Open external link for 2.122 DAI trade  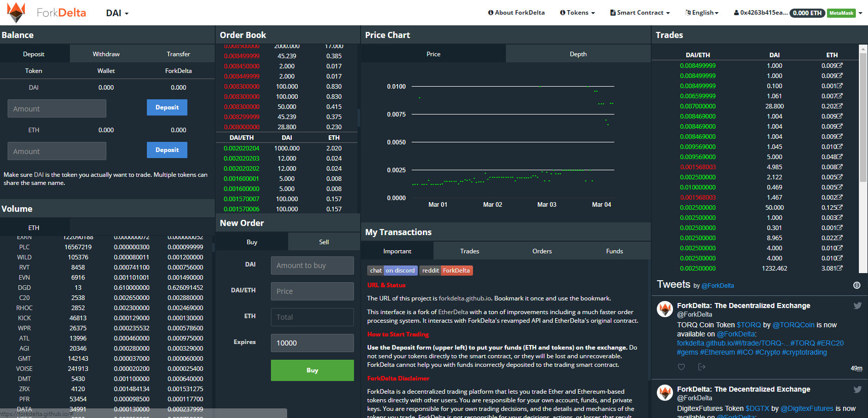pos(840,177)
